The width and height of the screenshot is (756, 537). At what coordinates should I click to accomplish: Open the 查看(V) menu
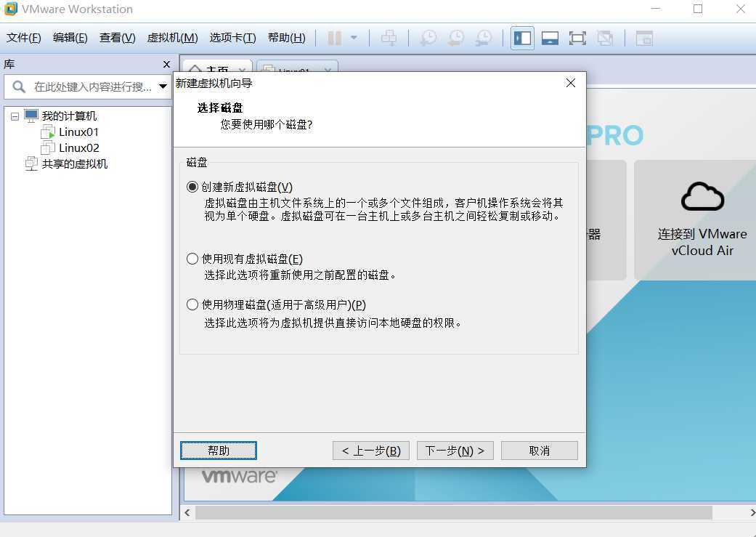(117, 38)
